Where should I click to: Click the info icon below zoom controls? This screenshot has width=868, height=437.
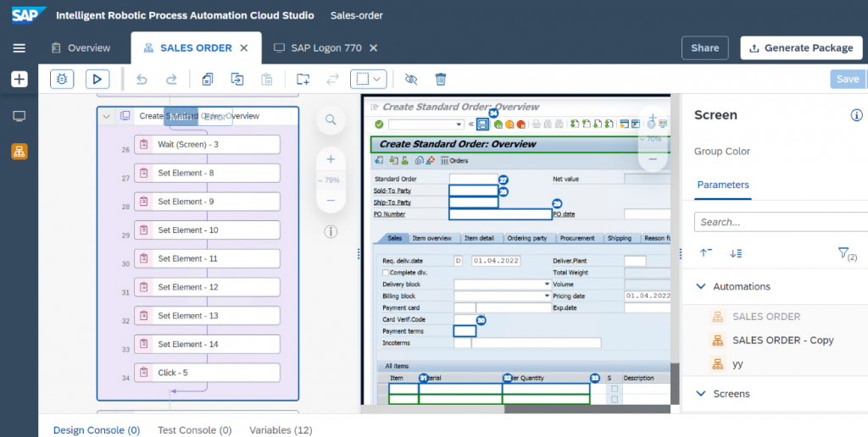tap(331, 232)
